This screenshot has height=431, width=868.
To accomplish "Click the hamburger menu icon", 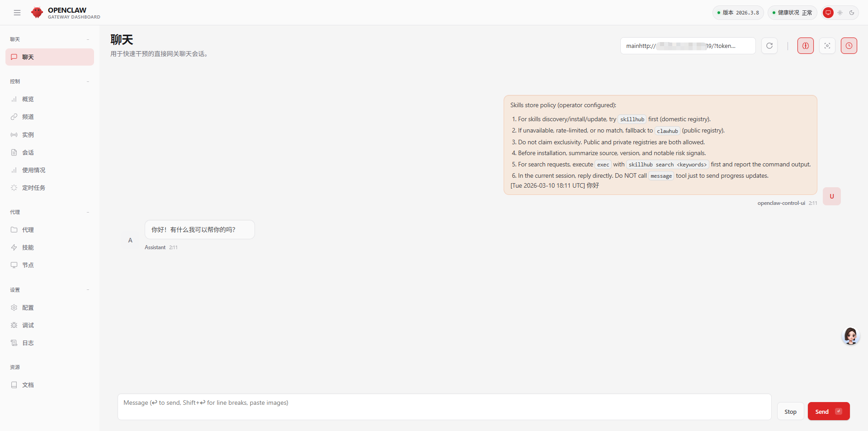I will point(17,13).
